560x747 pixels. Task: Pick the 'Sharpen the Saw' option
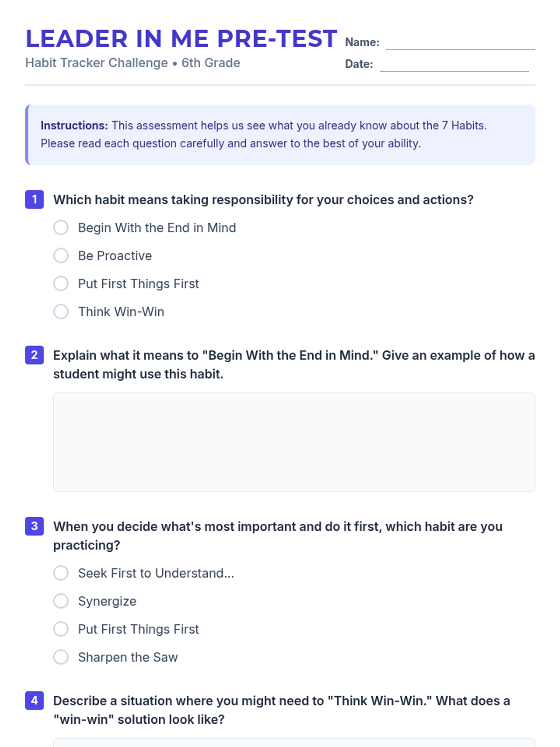61,657
